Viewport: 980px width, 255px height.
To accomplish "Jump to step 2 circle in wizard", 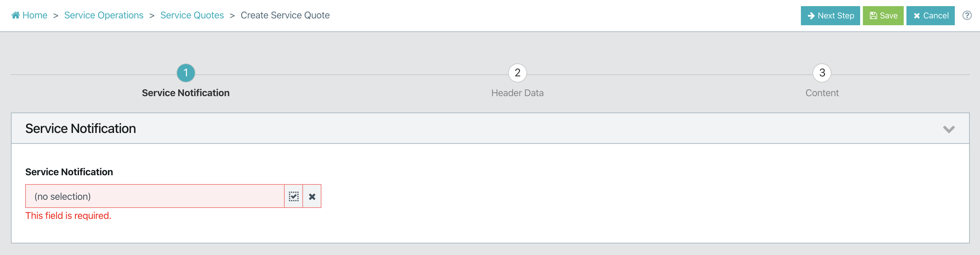I will pyautogui.click(x=517, y=73).
